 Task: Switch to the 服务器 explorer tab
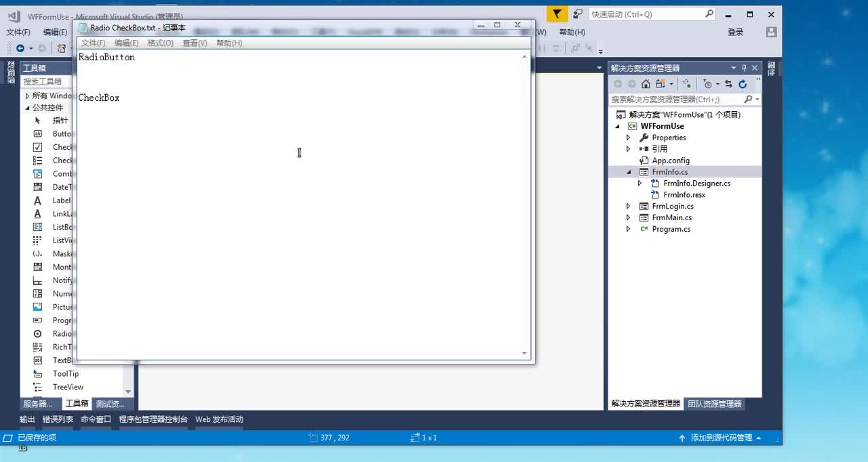38,404
